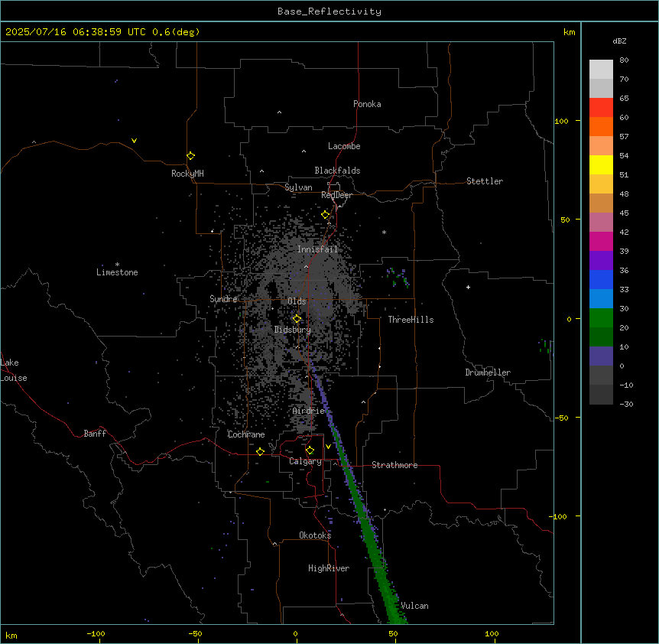Select the RedDeer city label
Image resolution: width=659 pixels, height=644 pixels.
click(x=336, y=195)
